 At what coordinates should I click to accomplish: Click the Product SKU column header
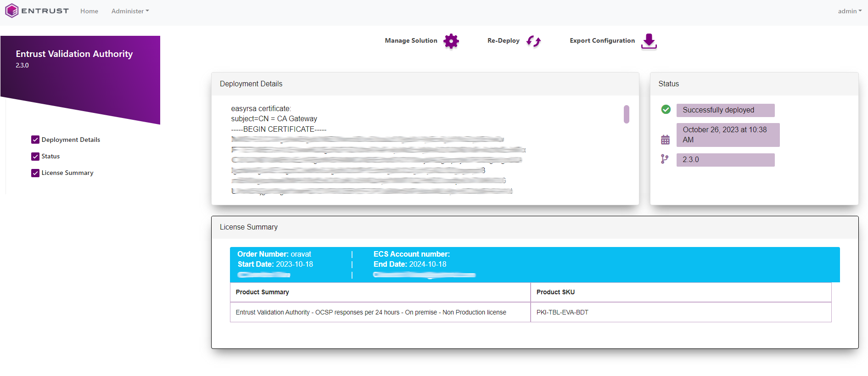click(x=681, y=292)
